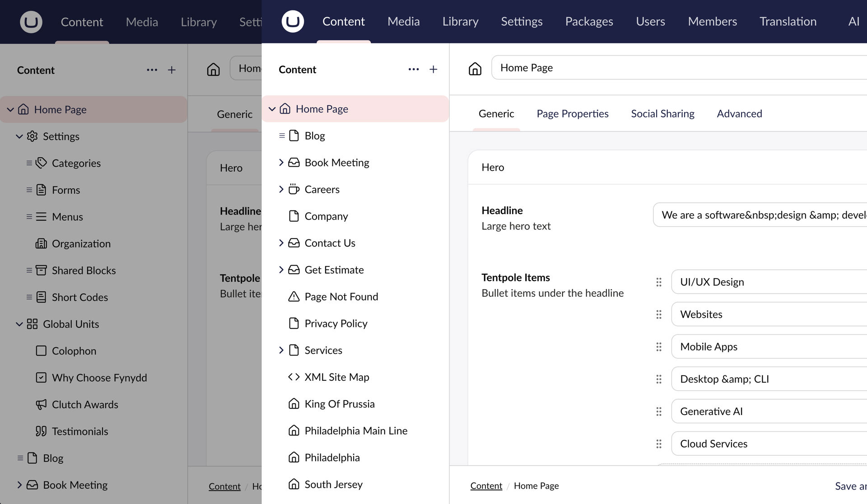Click the Shared Blocks box icon

41,271
